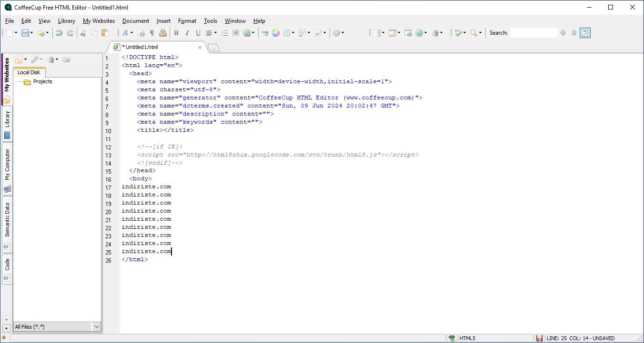Image resolution: width=644 pixels, height=343 pixels.
Task: Add a new document tab
Action: (214, 48)
